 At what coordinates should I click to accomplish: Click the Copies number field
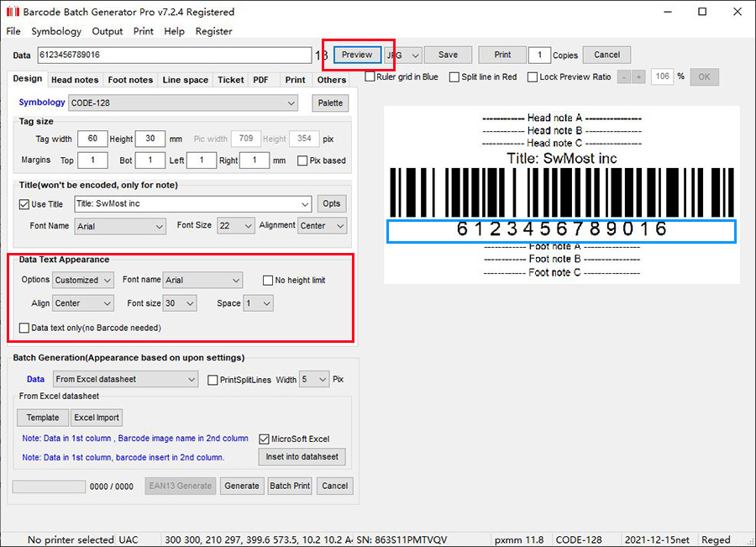tap(539, 55)
